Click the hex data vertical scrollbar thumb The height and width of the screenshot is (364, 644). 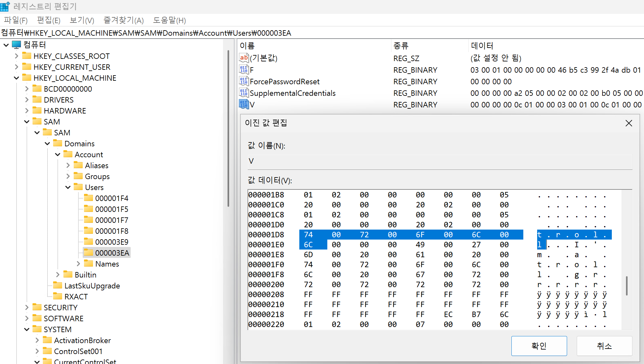(626, 286)
